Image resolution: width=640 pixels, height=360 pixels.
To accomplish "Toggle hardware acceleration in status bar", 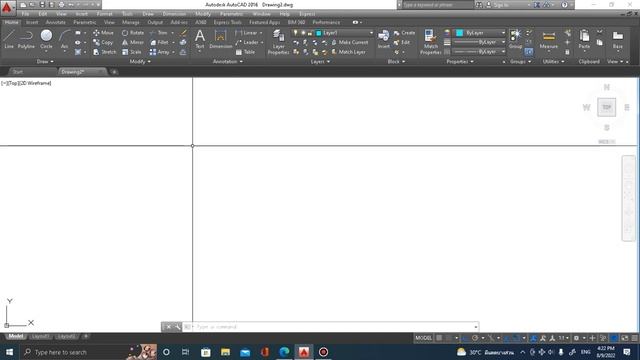I will click(x=614, y=338).
